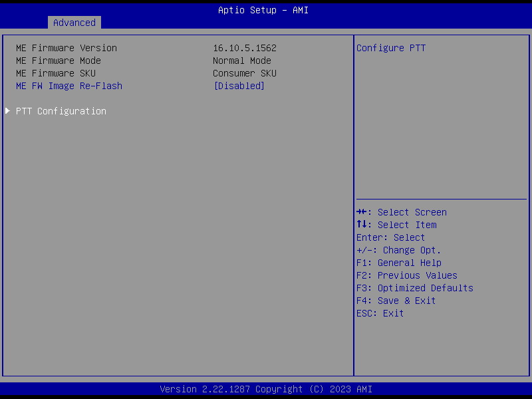Image resolution: width=532 pixels, height=399 pixels.
Task: Select ME FW Image Re-Flash option
Action: pos(69,86)
